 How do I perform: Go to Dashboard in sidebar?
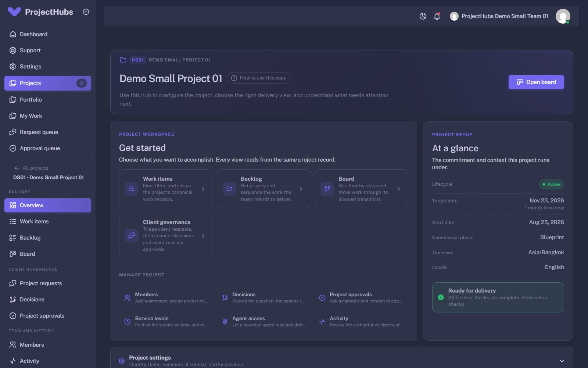tap(48, 34)
